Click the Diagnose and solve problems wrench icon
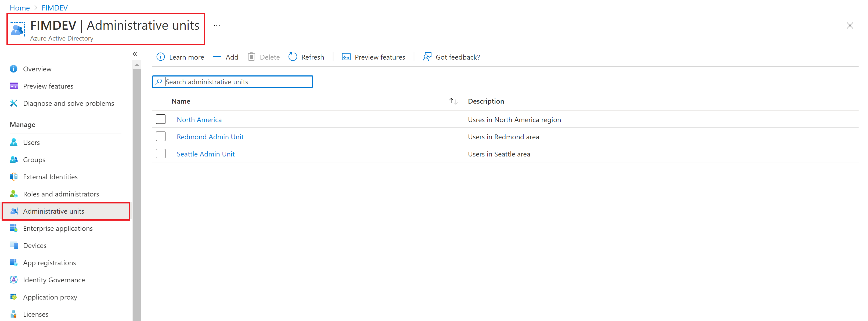This screenshot has width=868, height=321. 13,103
